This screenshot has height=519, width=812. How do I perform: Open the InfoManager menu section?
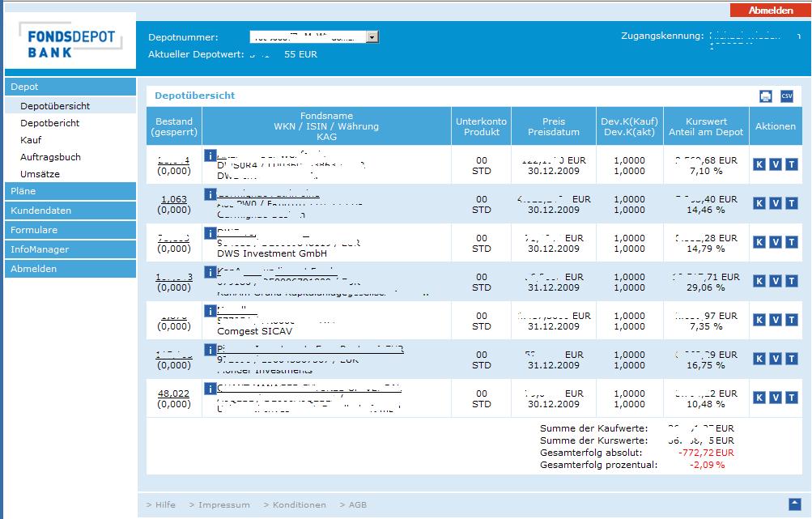point(70,249)
